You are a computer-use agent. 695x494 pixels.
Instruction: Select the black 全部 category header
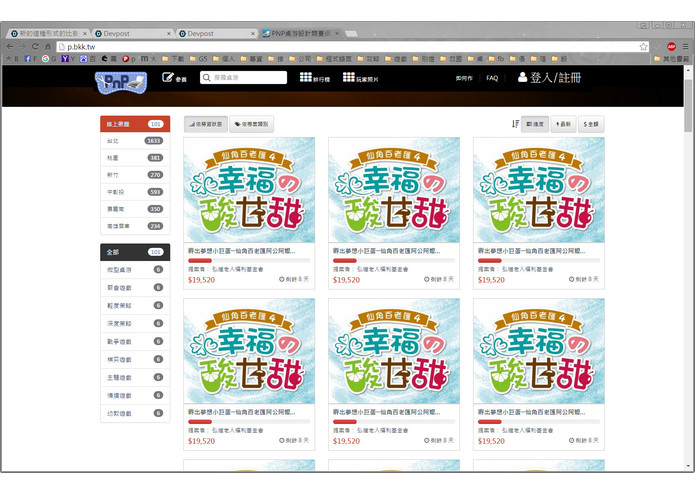pos(135,252)
